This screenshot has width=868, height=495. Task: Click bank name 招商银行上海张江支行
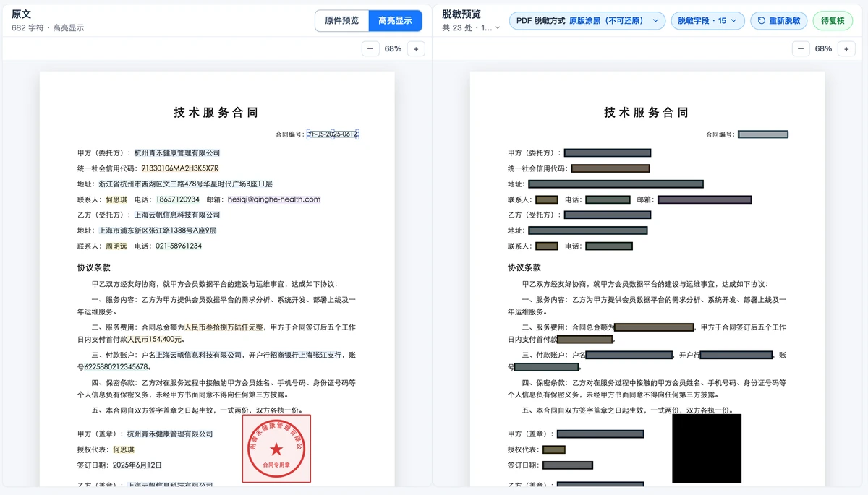click(x=306, y=356)
